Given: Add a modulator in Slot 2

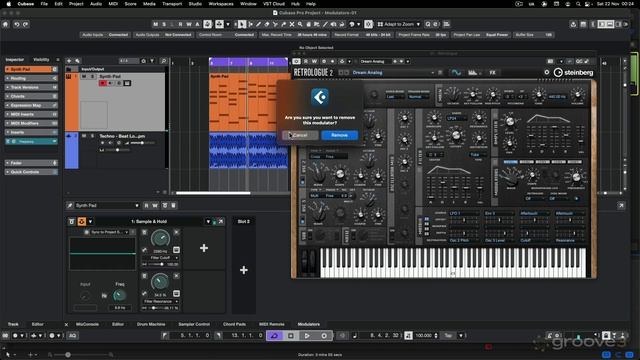Looking at the screenshot, I should (244, 270).
